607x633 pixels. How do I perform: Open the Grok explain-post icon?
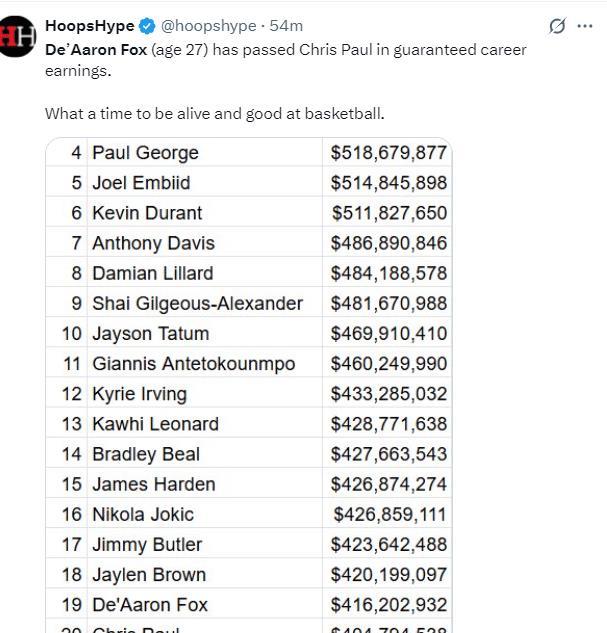click(557, 26)
